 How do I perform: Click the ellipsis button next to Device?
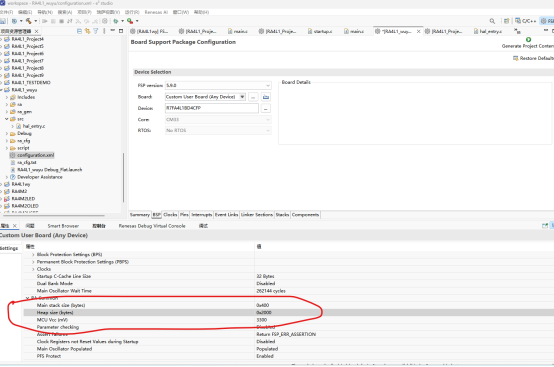coord(266,108)
